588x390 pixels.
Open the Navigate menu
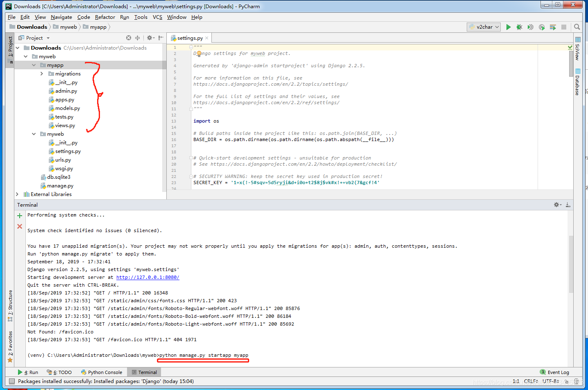(x=61, y=17)
